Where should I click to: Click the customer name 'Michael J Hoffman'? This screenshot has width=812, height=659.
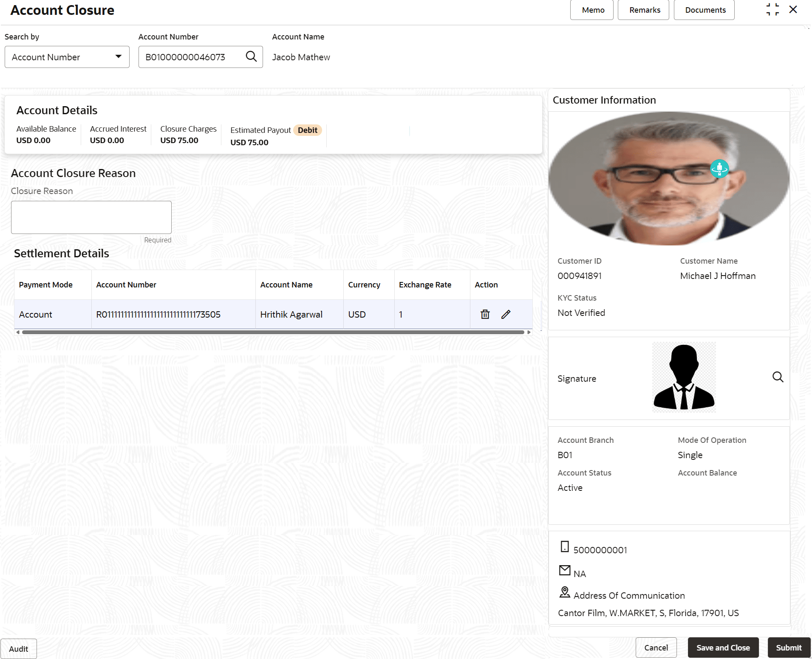click(718, 276)
